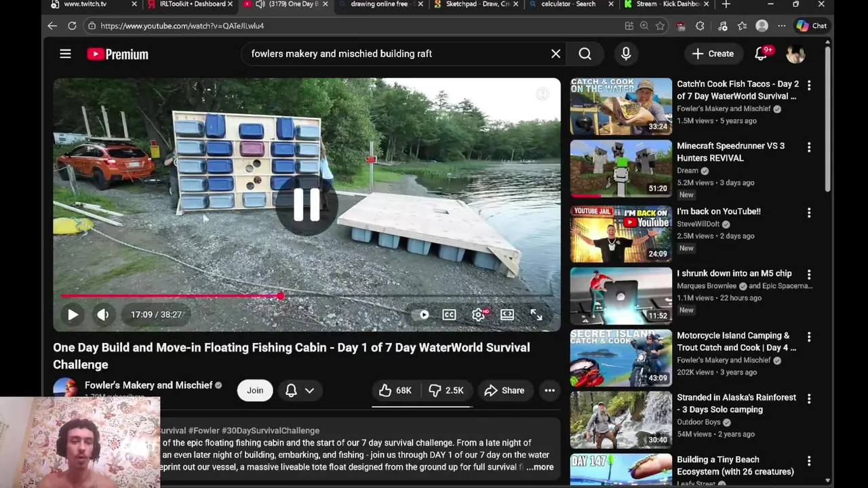The height and width of the screenshot is (488, 868).
Task: Open a new browser tab with plus
Action: pos(726,4)
